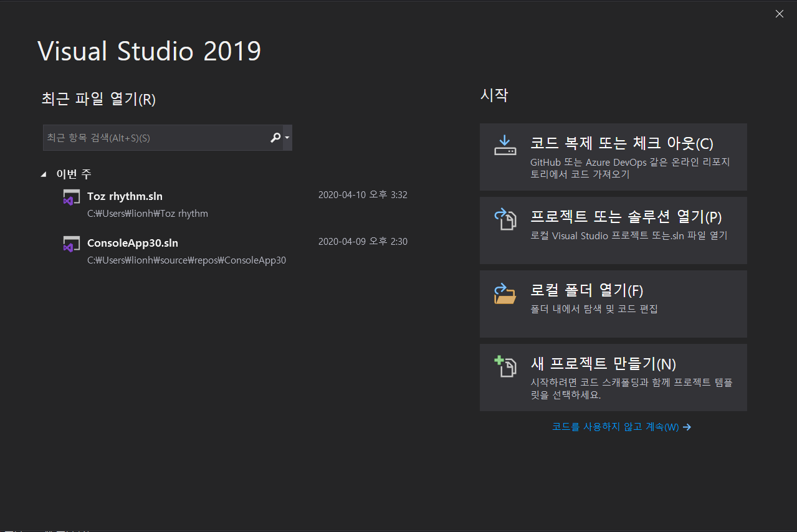Click the magnifier icon in recent search box
Image resolution: width=797 pixels, height=532 pixels.
275,138
